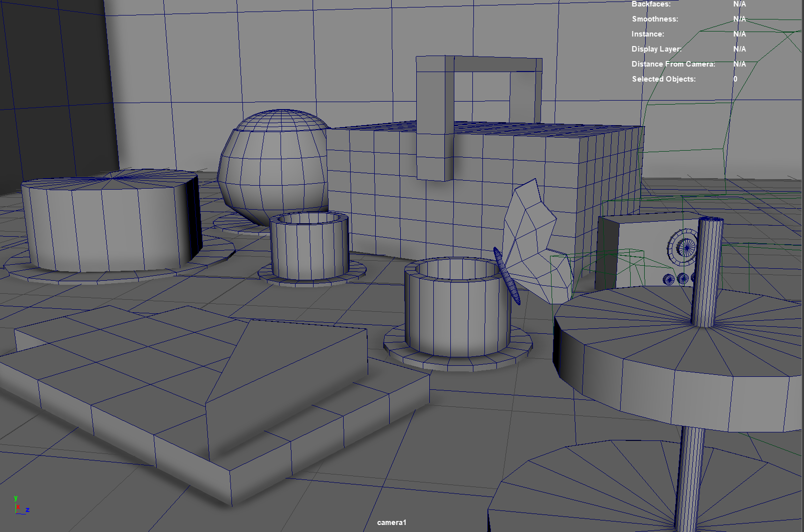The width and height of the screenshot is (804, 532).
Task: Click the N/A value beside Smoothness
Action: (739, 19)
